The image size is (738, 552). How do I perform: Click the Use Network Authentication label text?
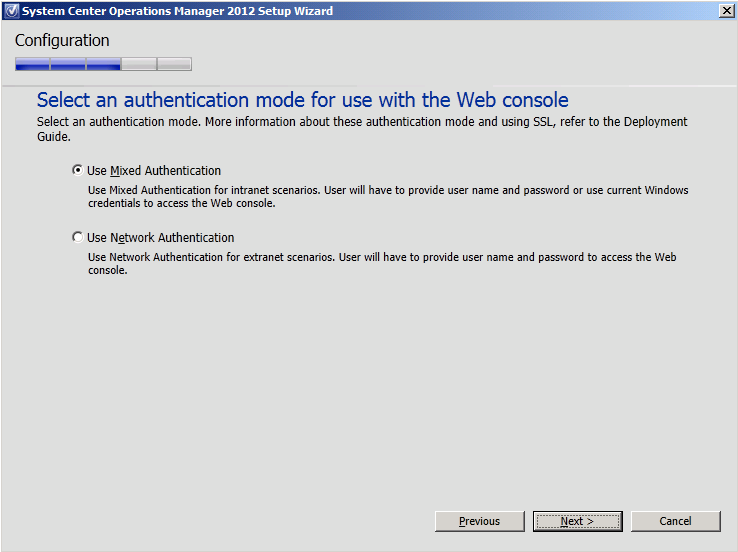160,238
